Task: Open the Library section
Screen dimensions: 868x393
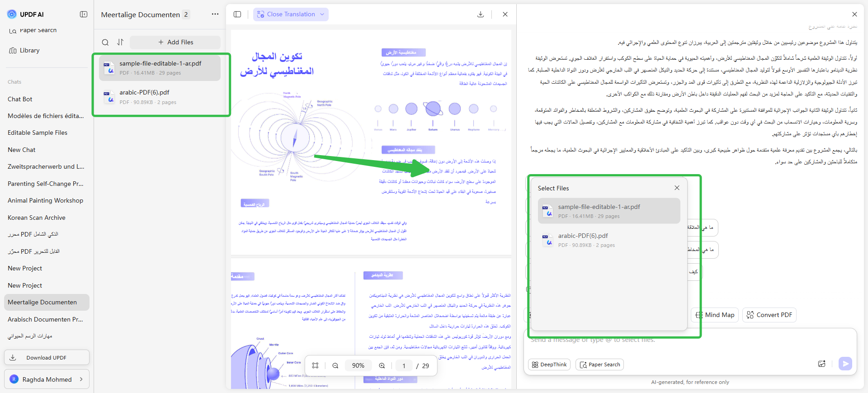Action: point(25,50)
